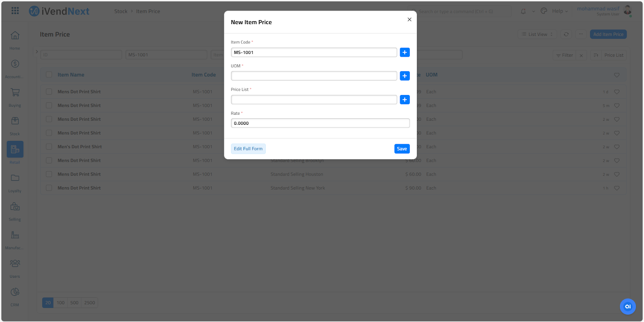Open Home in the sidebar

click(15, 40)
